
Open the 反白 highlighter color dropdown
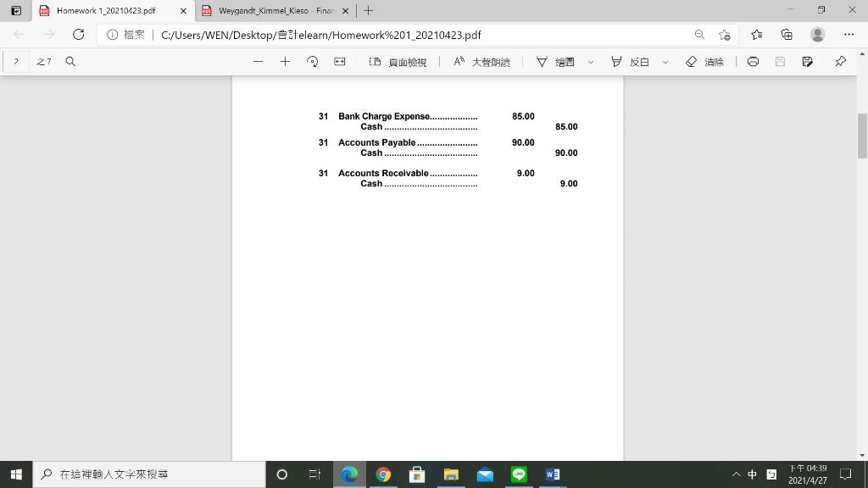(666, 61)
